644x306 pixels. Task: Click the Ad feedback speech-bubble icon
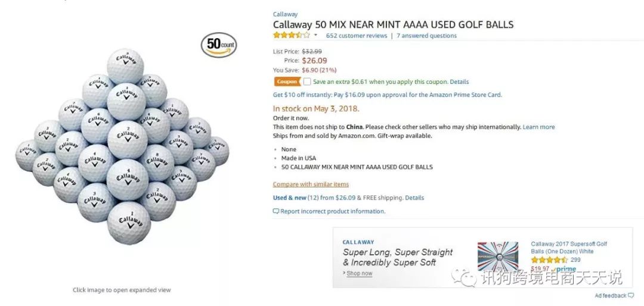tap(631, 296)
